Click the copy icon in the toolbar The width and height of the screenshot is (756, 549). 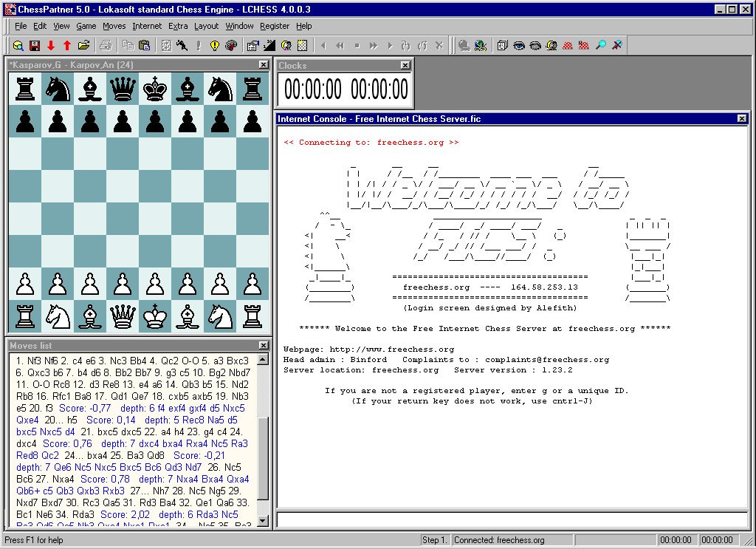(128, 45)
